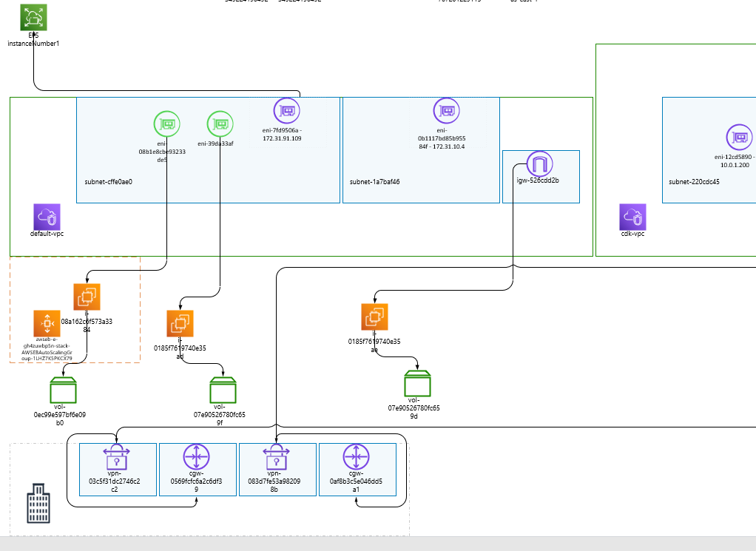Click the eni-39da33af green interface icon
Viewport: 756px width, 551px height.
pos(220,124)
